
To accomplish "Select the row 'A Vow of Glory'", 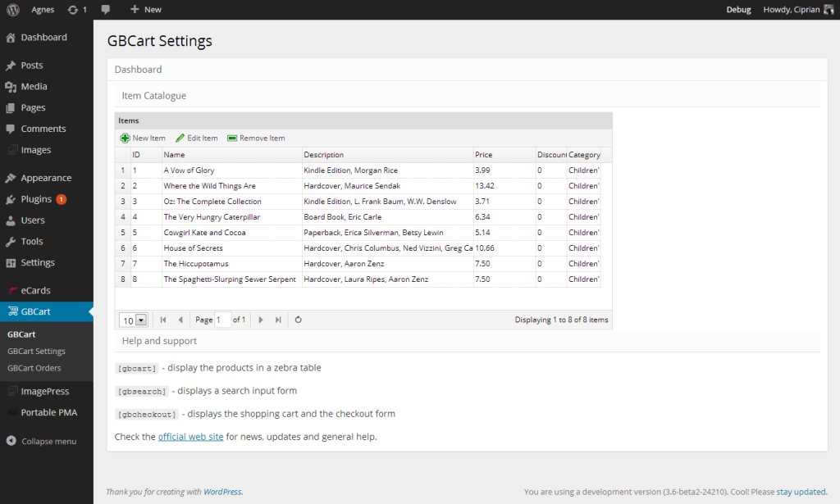I will coord(358,170).
